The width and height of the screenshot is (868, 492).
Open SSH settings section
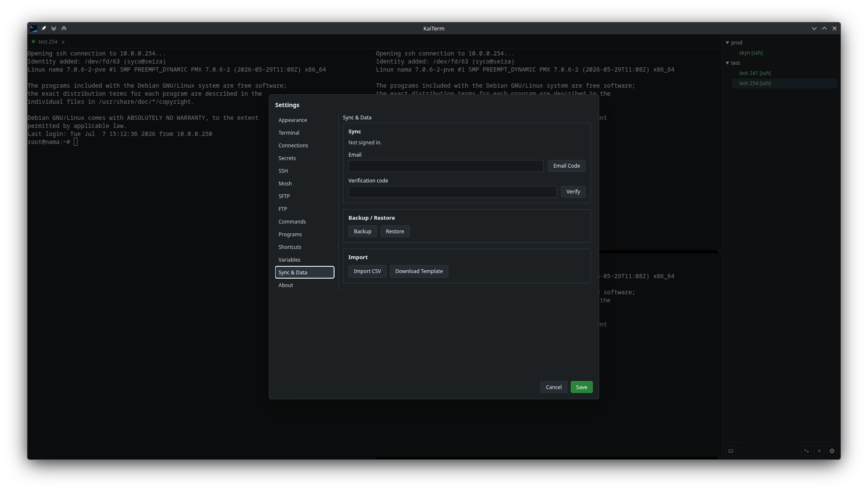[304, 171]
